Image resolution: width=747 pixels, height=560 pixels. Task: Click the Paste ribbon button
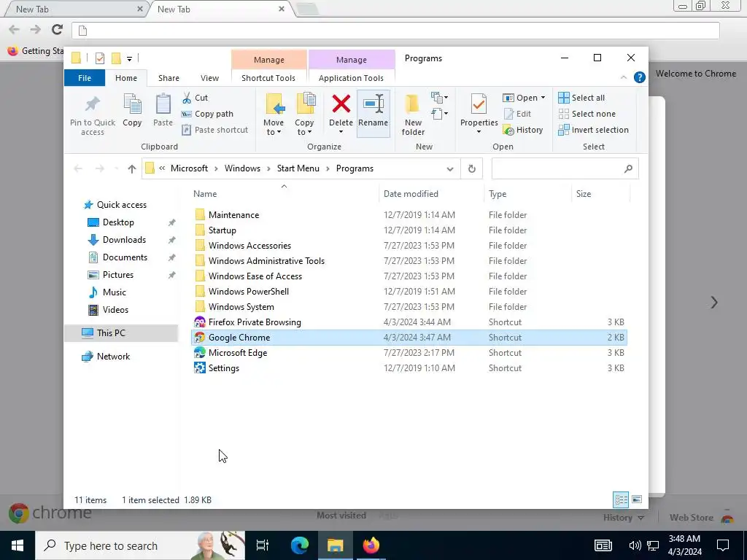(163, 111)
